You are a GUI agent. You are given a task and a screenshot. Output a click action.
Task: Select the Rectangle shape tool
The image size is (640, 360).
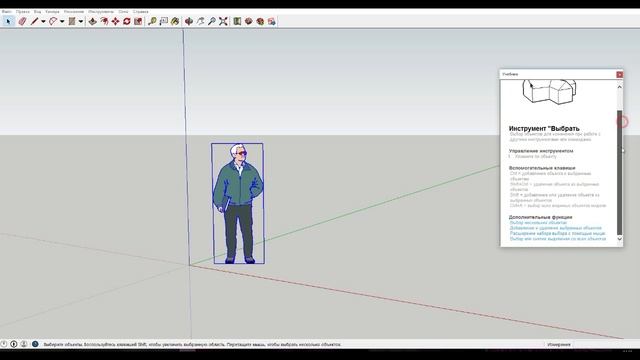click(x=72, y=21)
